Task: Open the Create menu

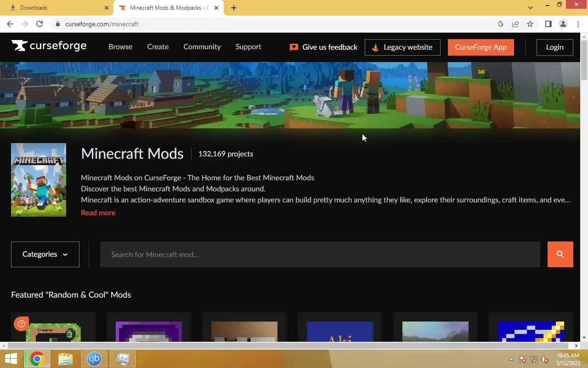Action: [158, 47]
